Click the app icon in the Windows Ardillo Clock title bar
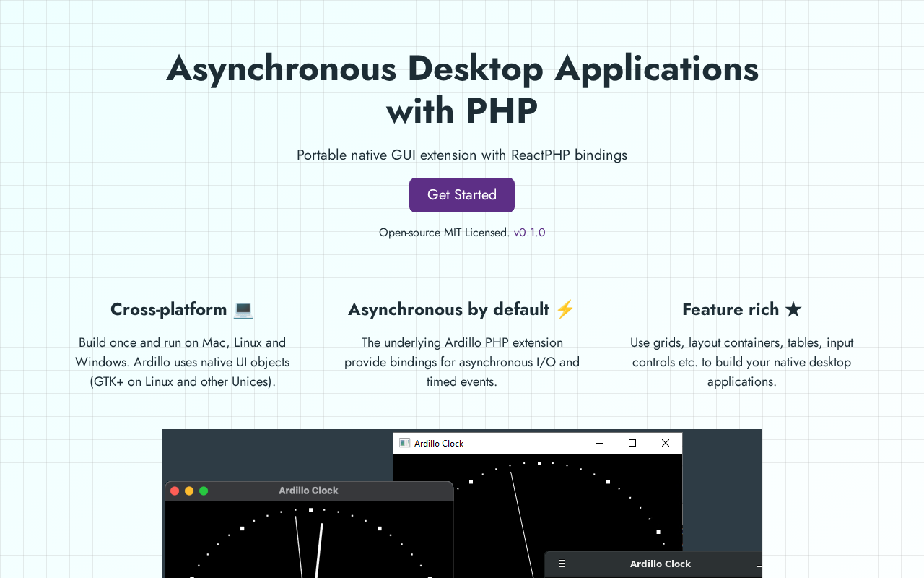This screenshot has width=924, height=578. coord(404,443)
